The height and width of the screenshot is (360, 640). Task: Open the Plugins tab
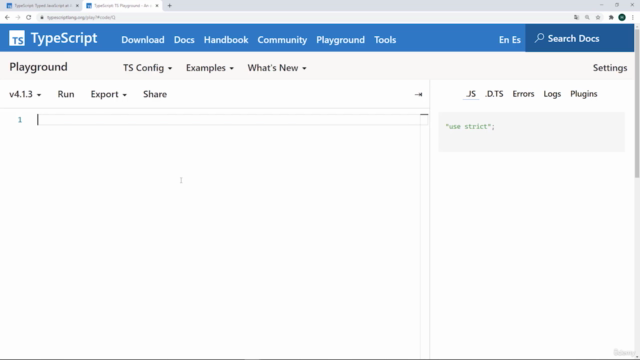point(584,94)
